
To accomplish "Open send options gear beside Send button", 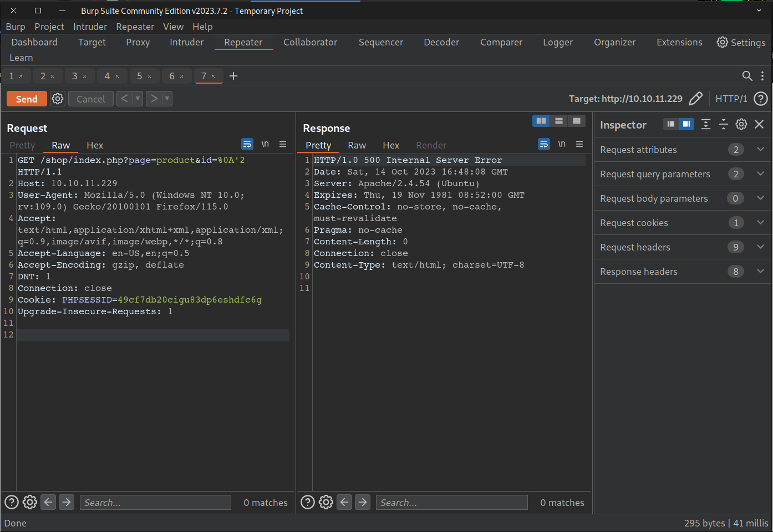I will (x=58, y=99).
